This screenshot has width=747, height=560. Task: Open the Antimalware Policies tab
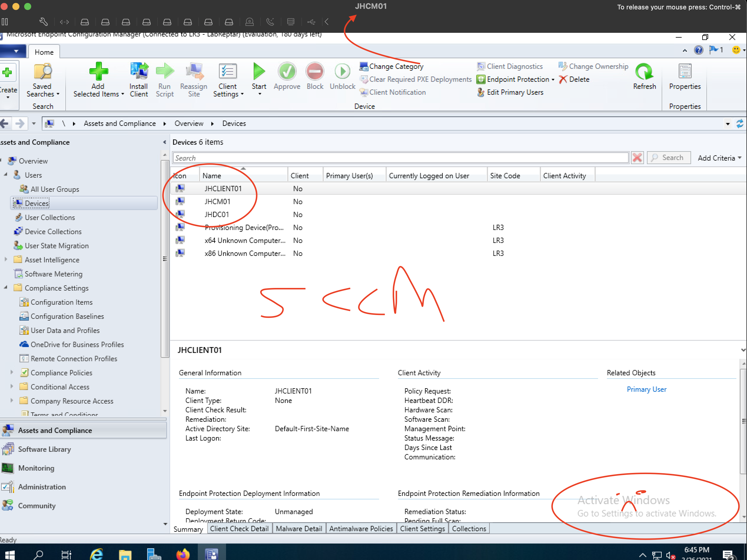point(361,529)
